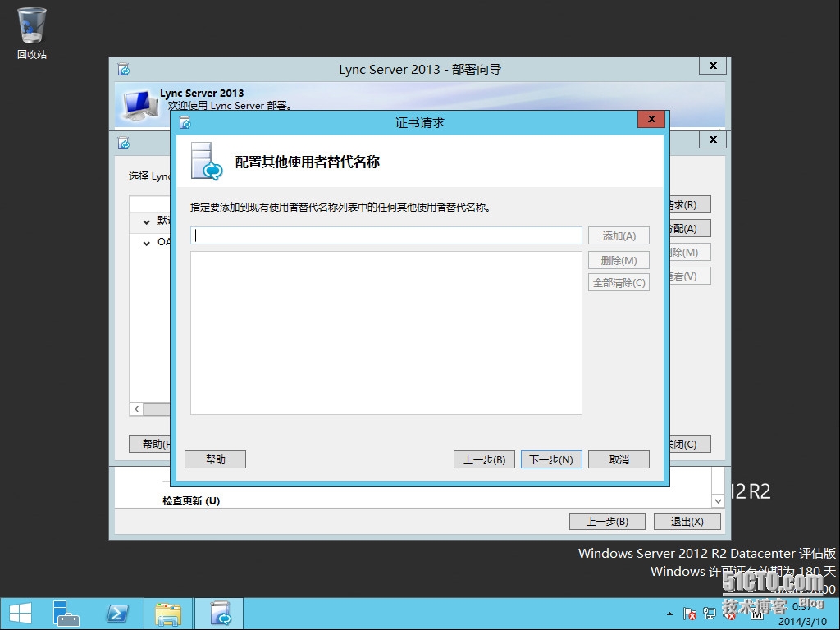Click 上一步(B) in the deployment wizard

[607, 521]
